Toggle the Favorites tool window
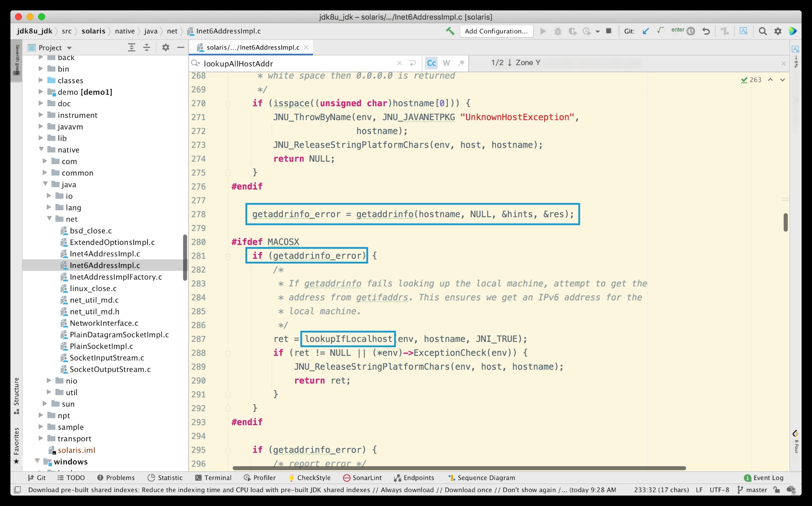 pos(16,445)
